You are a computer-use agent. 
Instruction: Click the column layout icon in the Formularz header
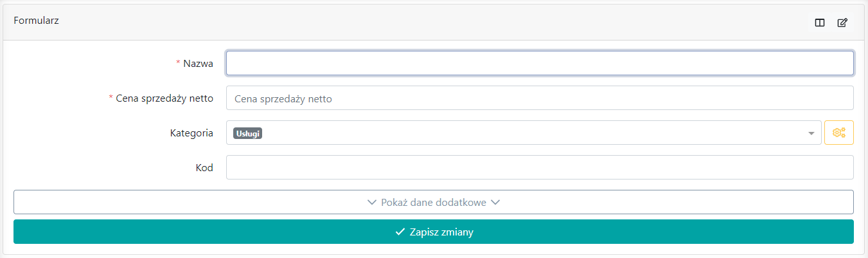coord(820,23)
